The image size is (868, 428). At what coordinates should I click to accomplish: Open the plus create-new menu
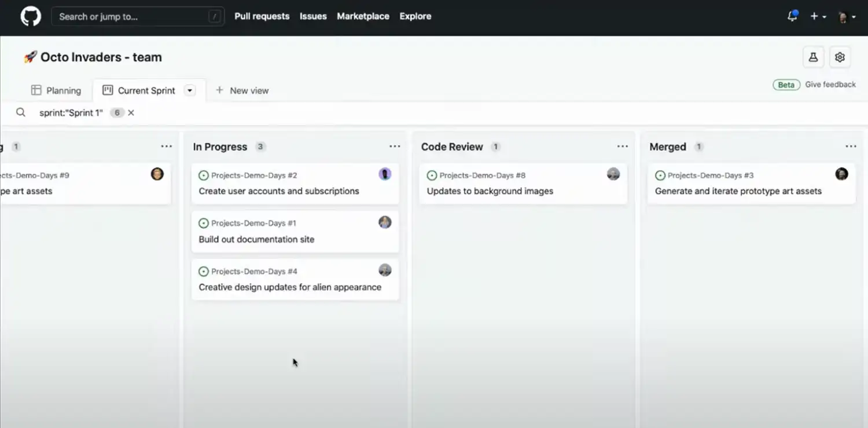(818, 17)
